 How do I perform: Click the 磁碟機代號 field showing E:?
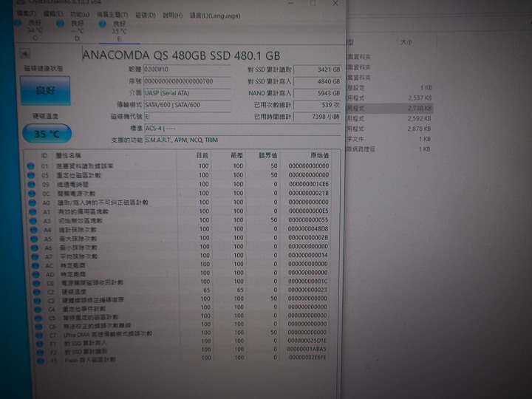pyautogui.click(x=188, y=117)
